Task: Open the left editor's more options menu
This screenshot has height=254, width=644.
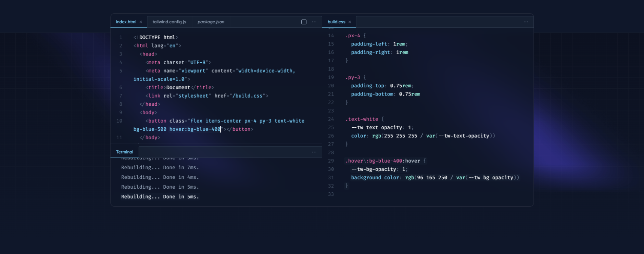Action: 314,22
